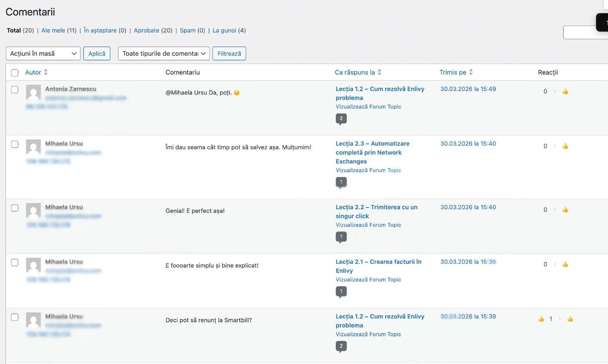Check the "Îmi dau seama" comment row

pyautogui.click(x=15, y=144)
